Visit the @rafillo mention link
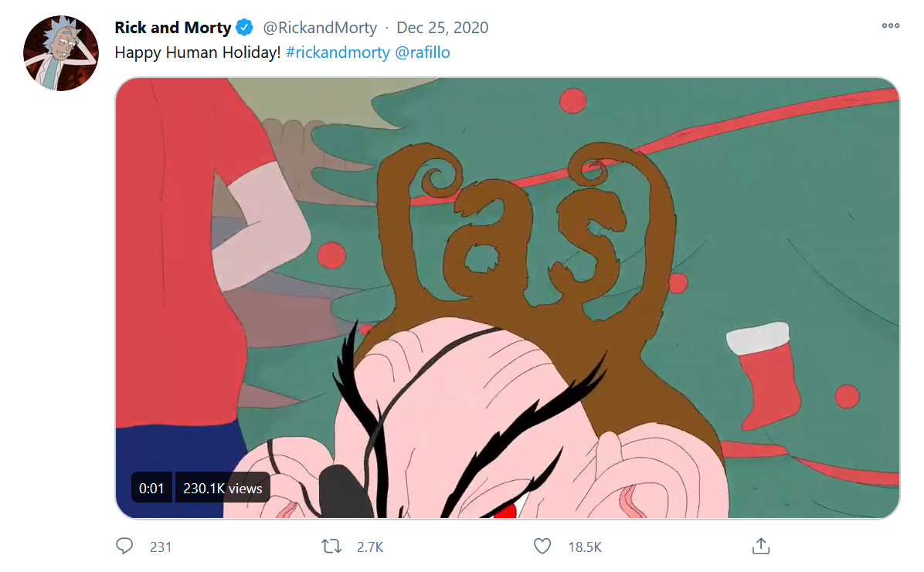The height and width of the screenshot is (572, 924). point(423,52)
